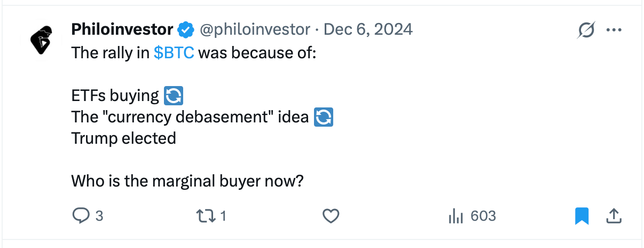Screen dimensions: 644x248
Task: Click the 603 views count
Action: [483, 216]
